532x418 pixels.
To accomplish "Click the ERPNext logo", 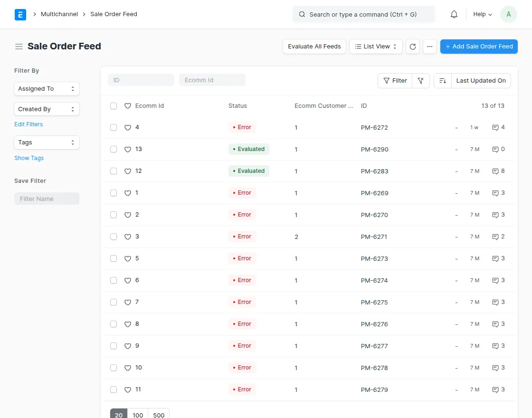I will click(x=20, y=14).
